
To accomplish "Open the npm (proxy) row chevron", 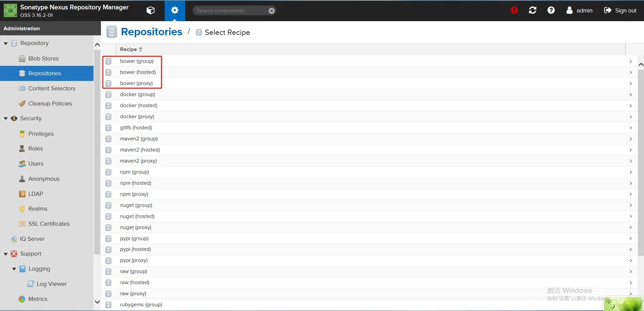I will tap(631, 194).
